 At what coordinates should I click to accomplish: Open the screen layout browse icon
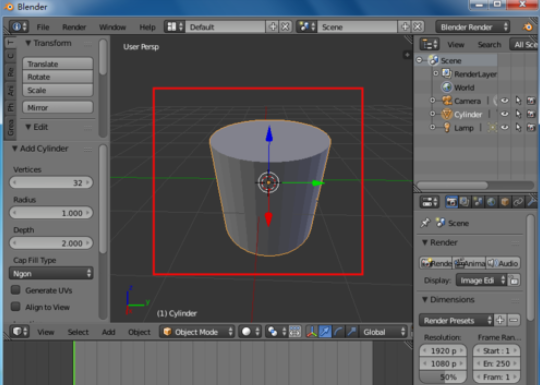coord(174,27)
